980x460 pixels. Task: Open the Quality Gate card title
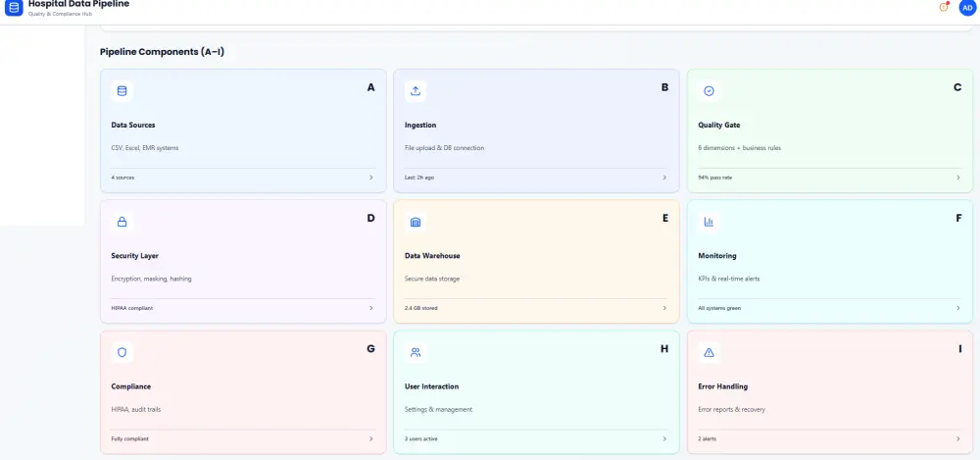[x=718, y=126]
